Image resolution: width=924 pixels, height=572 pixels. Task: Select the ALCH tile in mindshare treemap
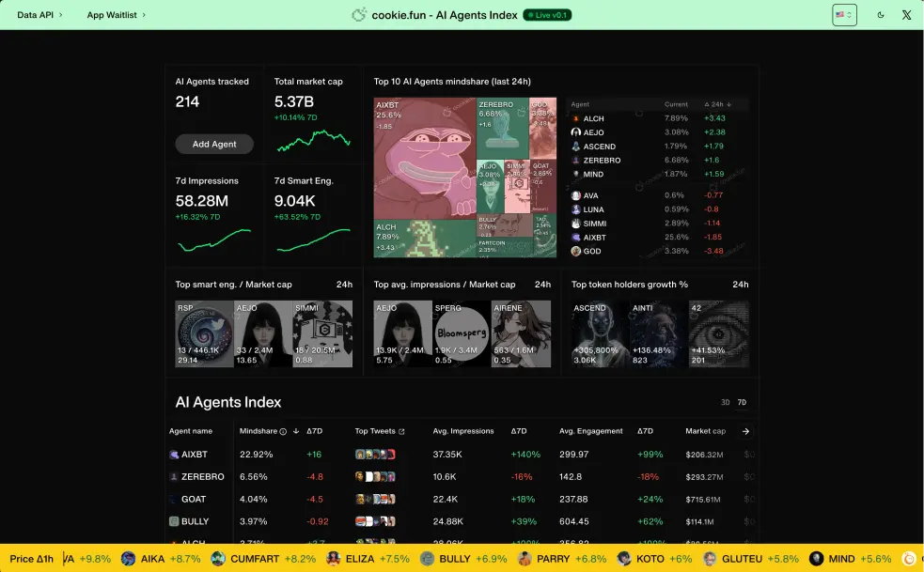[x=424, y=239]
